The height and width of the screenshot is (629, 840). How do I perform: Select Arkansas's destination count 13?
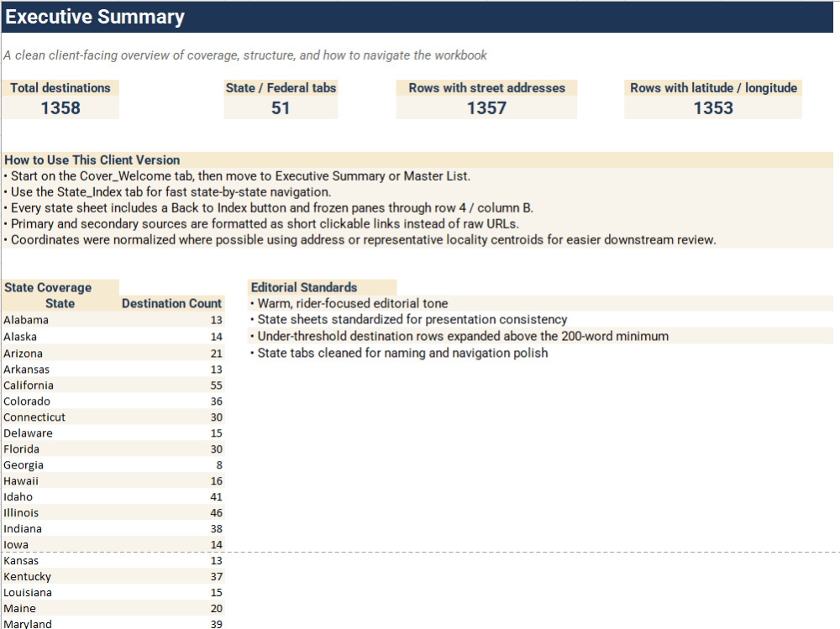171,370
